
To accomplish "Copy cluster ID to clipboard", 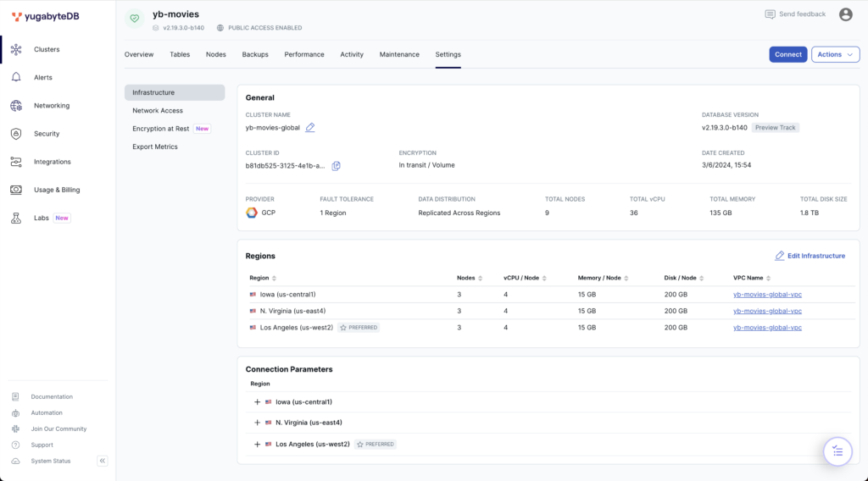I will [336, 166].
